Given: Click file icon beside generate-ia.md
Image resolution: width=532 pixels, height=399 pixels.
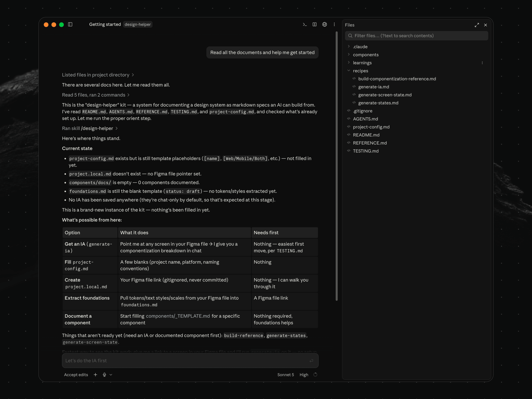Looking at the screenshot, I should 354,87.
